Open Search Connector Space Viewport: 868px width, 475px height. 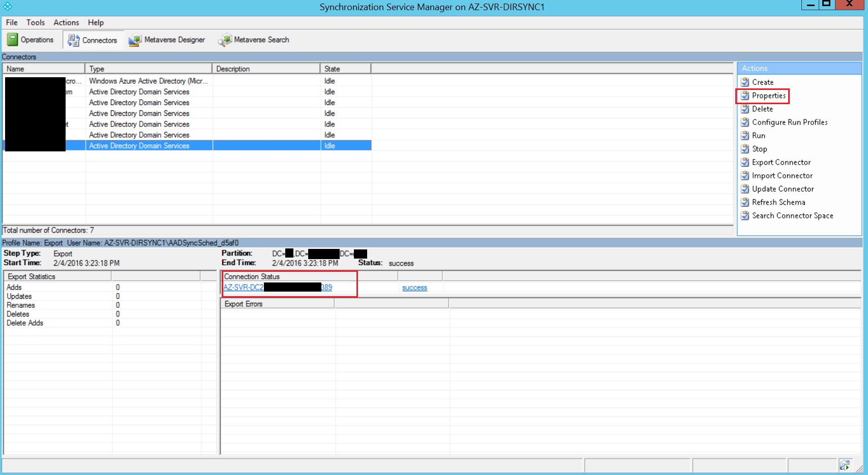click(x=792, y=215)
